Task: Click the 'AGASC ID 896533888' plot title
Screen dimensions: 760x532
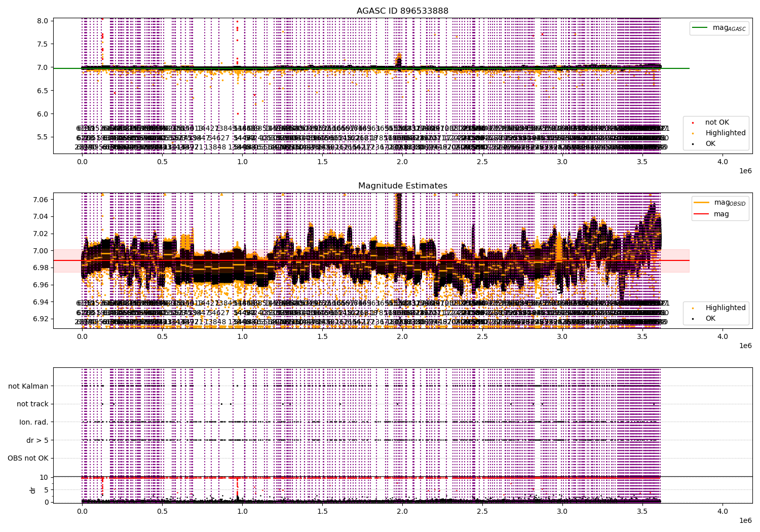Action: pyautogui.click(x=402, y=11)
